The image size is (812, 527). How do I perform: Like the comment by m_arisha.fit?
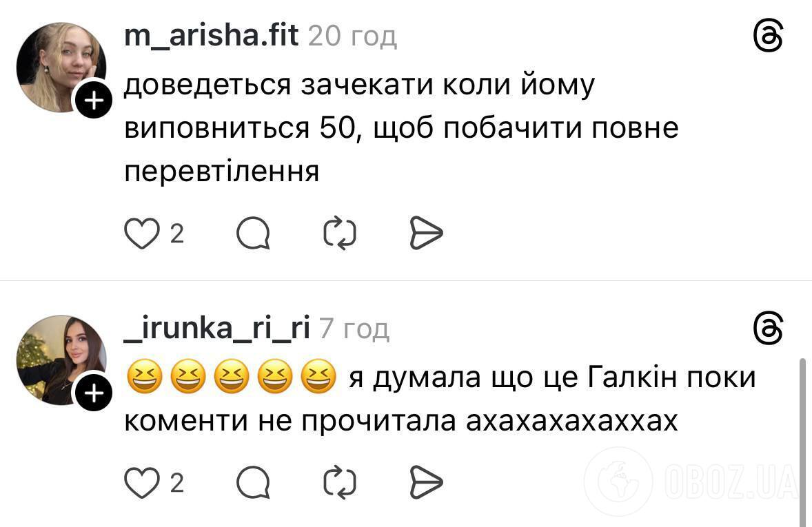(141, 233)
